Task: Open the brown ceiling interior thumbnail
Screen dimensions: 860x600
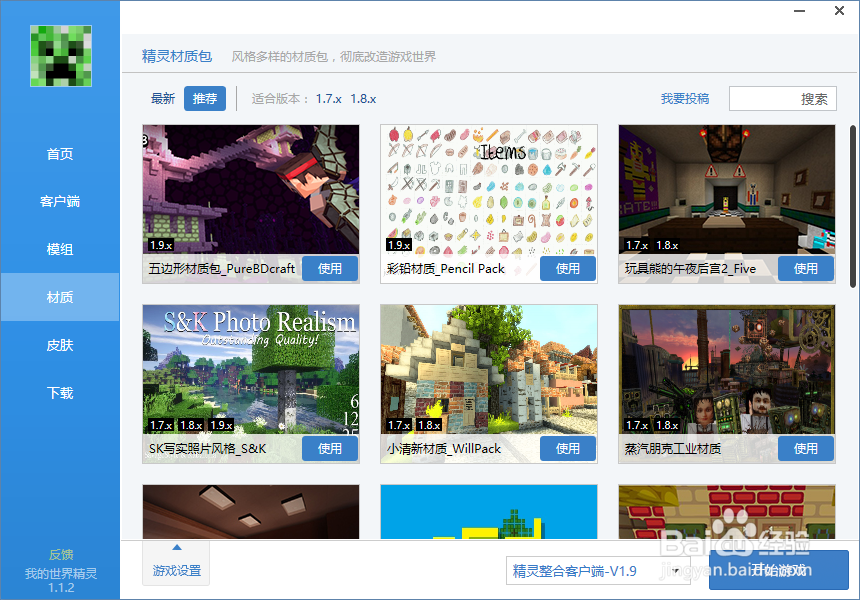Action: (251, 512)
